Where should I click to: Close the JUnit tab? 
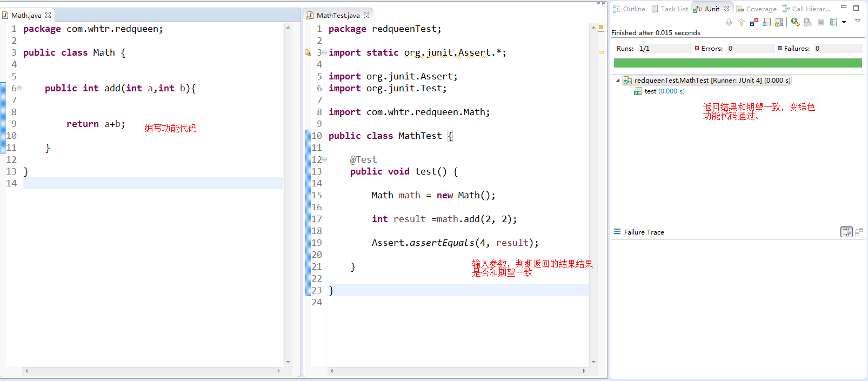726,9
